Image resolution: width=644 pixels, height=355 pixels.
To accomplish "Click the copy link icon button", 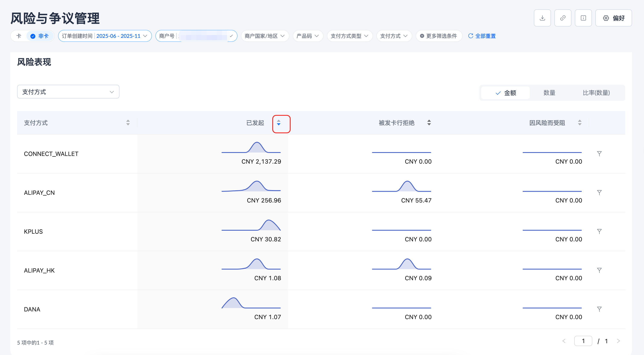I will pos(562,18).
